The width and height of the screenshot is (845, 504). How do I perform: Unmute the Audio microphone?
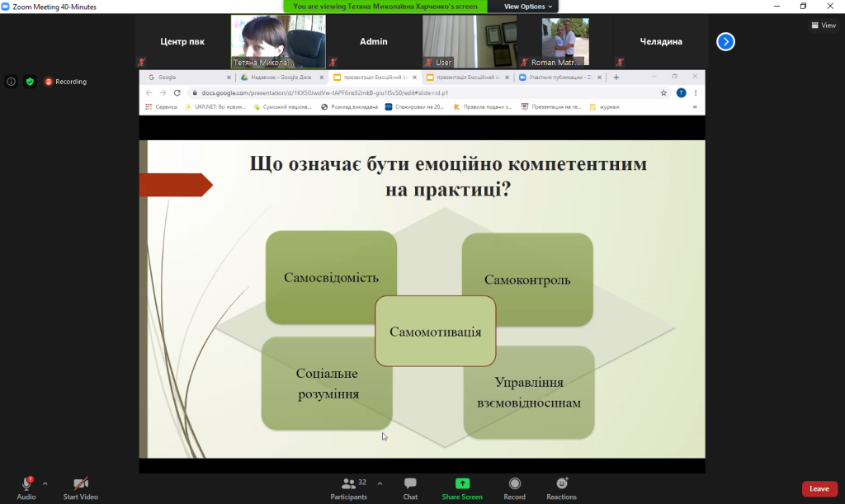click(26, 484)
